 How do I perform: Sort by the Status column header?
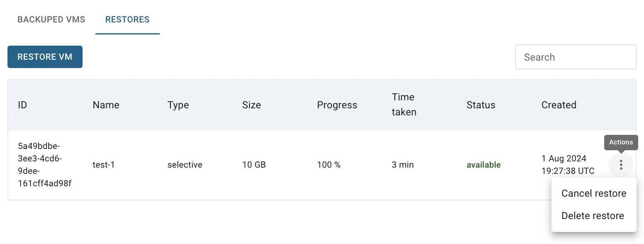pyautogui.click(x=481, y=105)
